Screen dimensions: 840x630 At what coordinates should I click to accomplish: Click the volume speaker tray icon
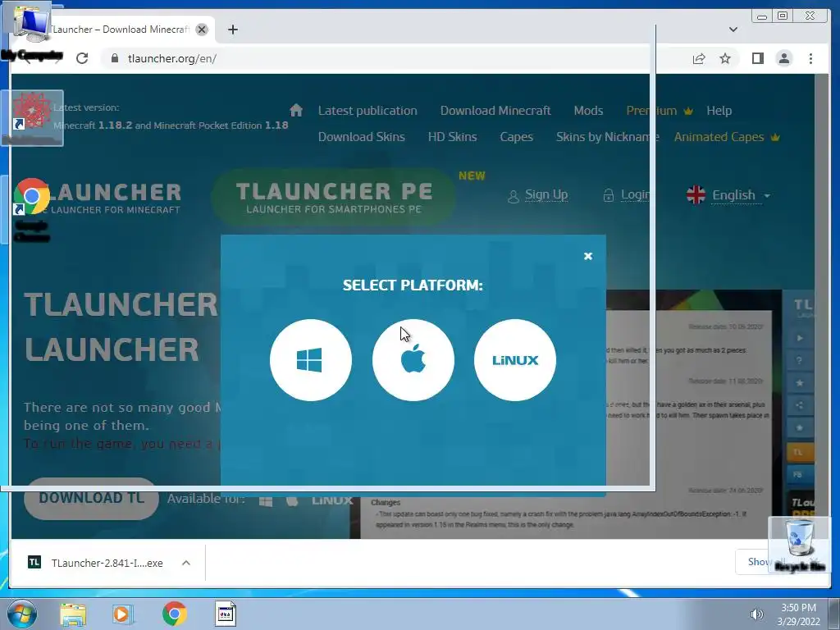coord(756,614)
